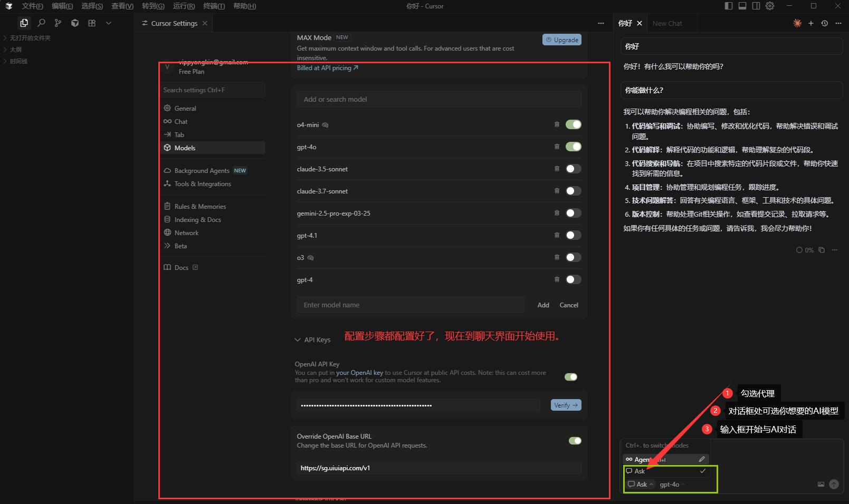
Task: Open Rules & Memories settings
Action: pyautogui.click(x=214, y=206)
